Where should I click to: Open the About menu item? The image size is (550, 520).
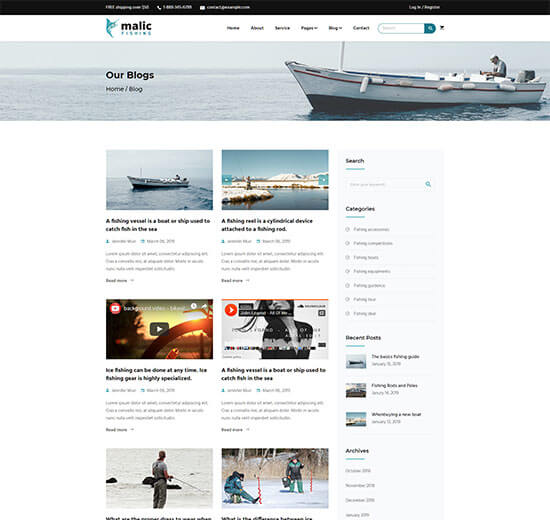(257, 28)
